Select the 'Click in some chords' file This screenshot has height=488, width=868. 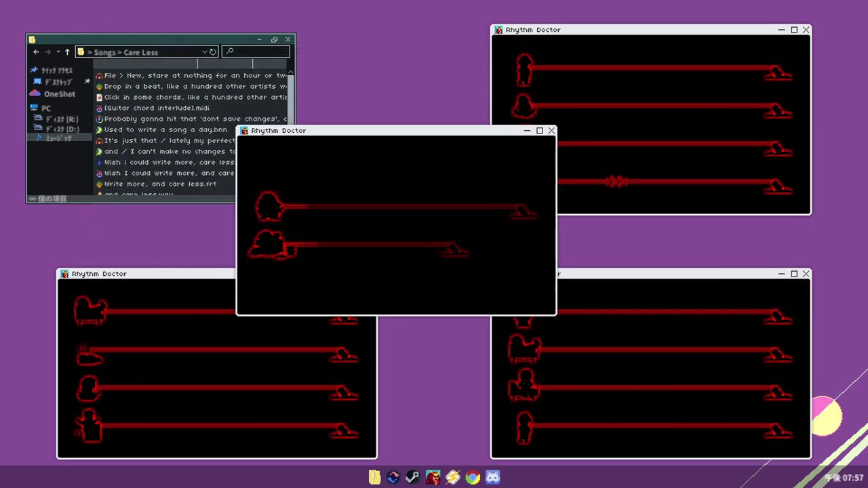point(191,97)
